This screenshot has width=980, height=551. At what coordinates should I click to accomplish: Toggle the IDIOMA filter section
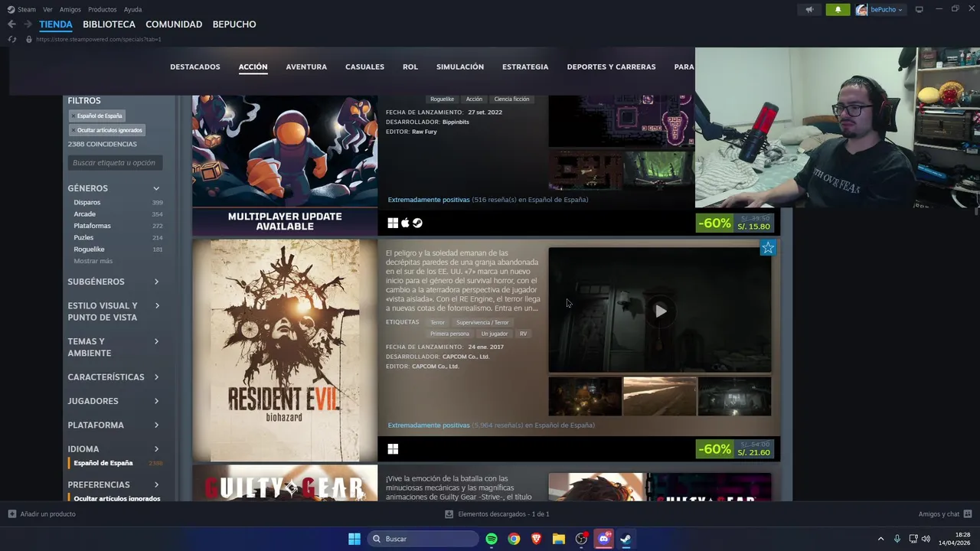(x=114, y=449)
